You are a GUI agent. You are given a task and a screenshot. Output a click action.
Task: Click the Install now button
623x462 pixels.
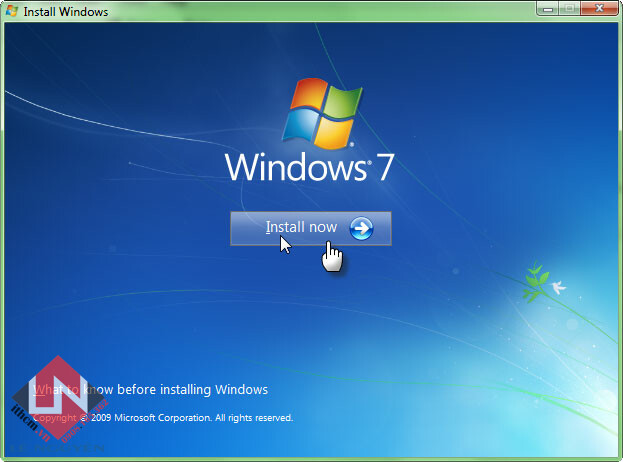click(311, 228)
